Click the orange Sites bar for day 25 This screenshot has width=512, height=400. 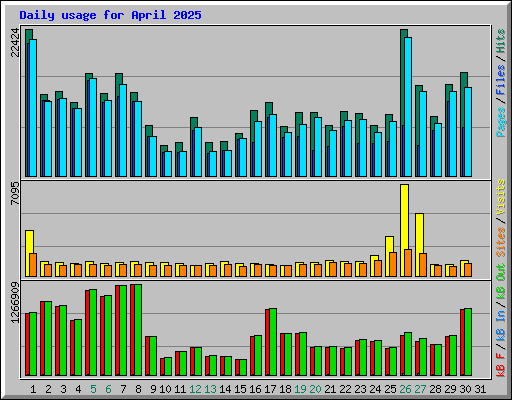[x=393, y=264]
